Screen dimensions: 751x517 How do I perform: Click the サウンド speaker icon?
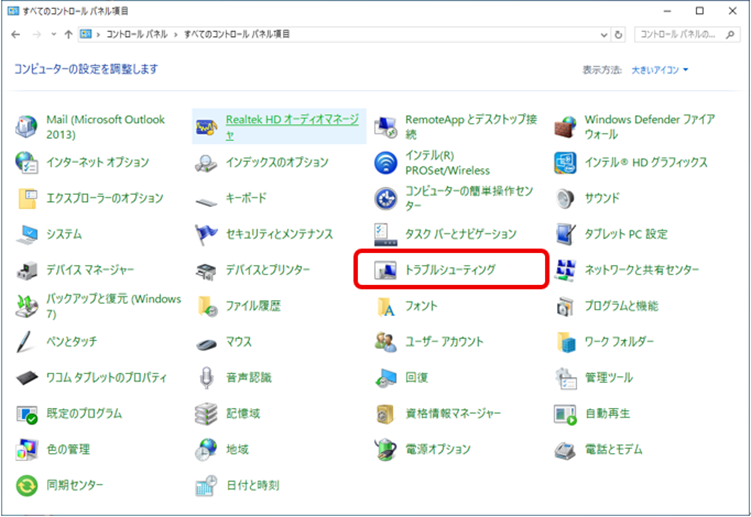[566, 198]
